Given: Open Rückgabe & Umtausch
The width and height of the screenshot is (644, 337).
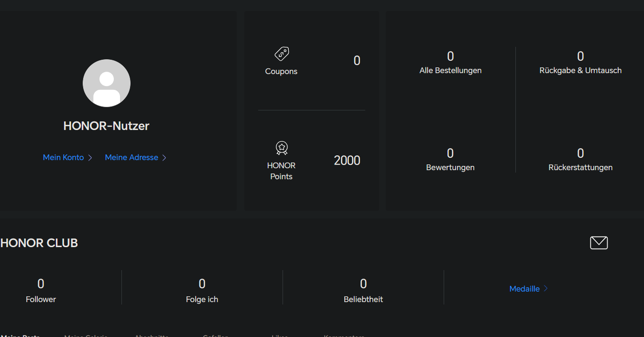Looking at the screenshot, I should click(x=580, y=64).
